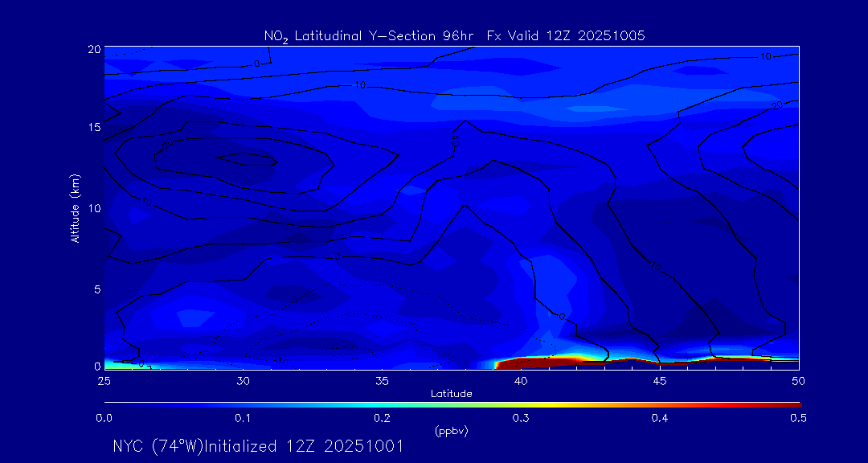Select the dark red end of the colorbar

click(x=792, y=404)
